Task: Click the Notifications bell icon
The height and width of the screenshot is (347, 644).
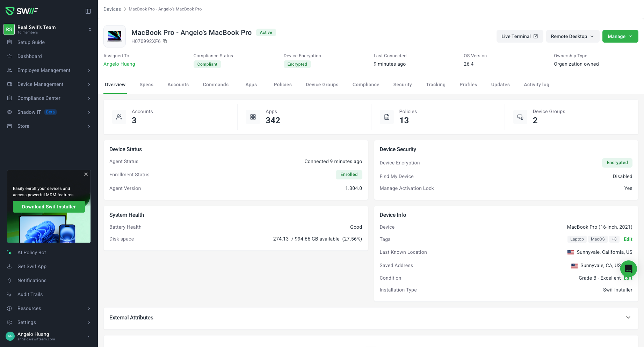Action: pyautogui.click(x=9, y=280)
